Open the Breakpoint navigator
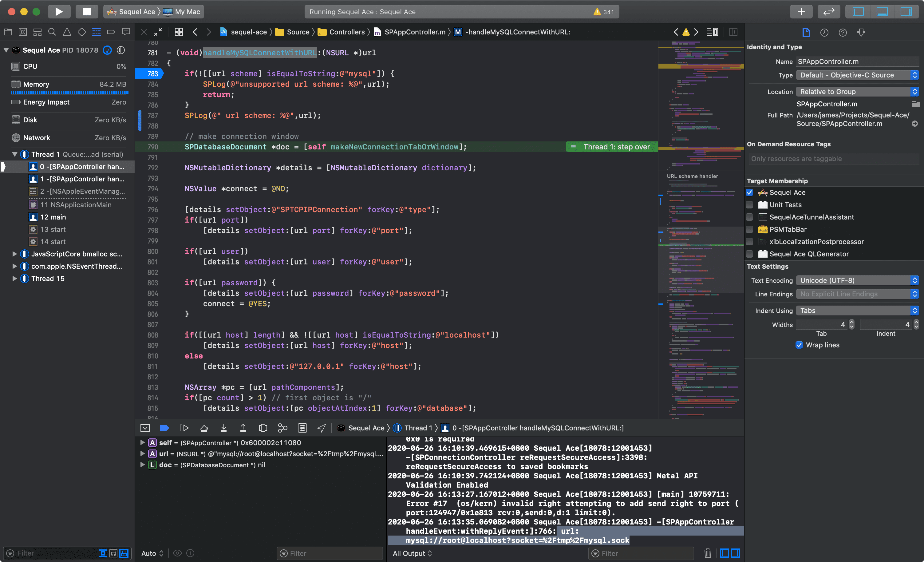This screenshot has height=562, width=924. 111,32
